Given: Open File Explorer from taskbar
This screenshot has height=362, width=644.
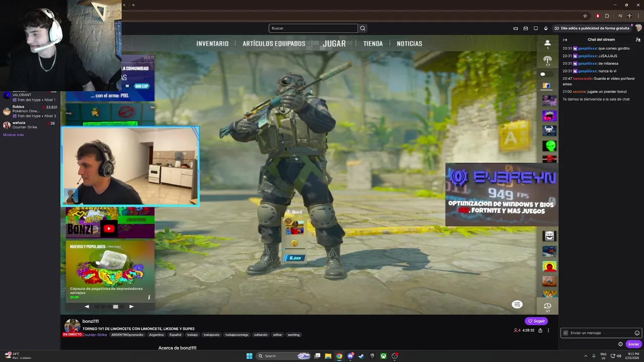Looking at the screenshot, I should (328, 356).
